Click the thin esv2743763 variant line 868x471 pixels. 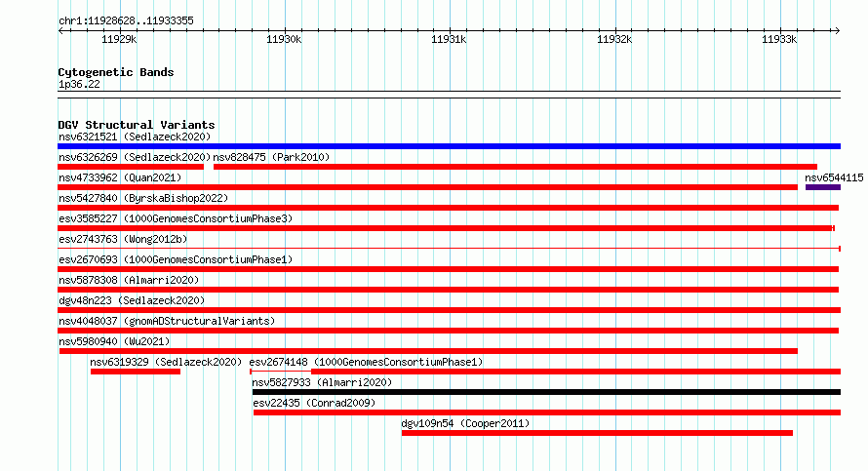449,249
